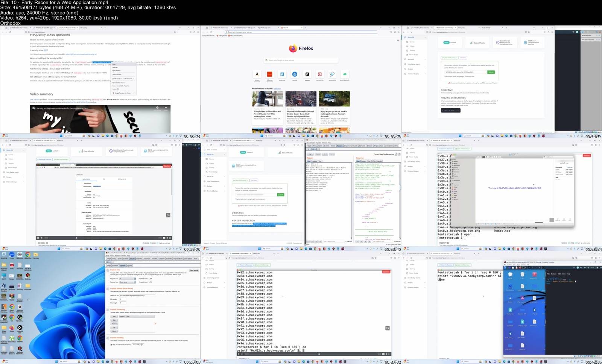Click video progress bar in 00:37:52 frame
The height and width of the screenshot is (364, 602).
pos(314,354)
